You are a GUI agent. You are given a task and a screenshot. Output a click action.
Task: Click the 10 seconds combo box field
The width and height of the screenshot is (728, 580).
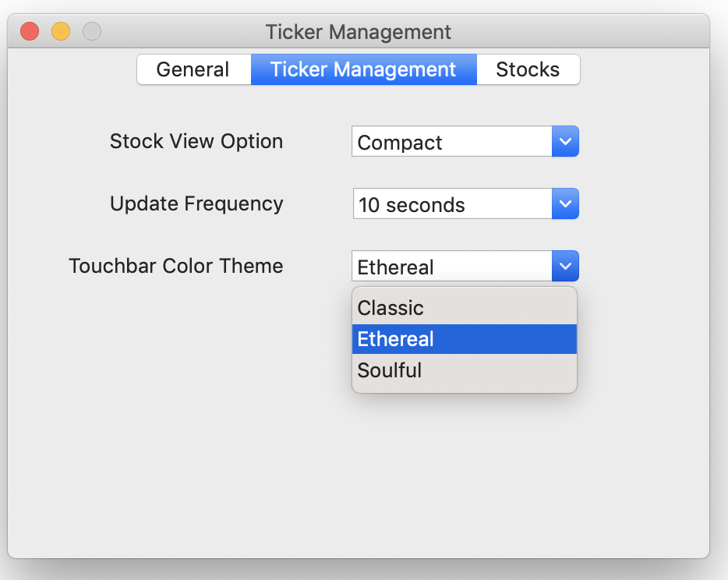point(452,205)
